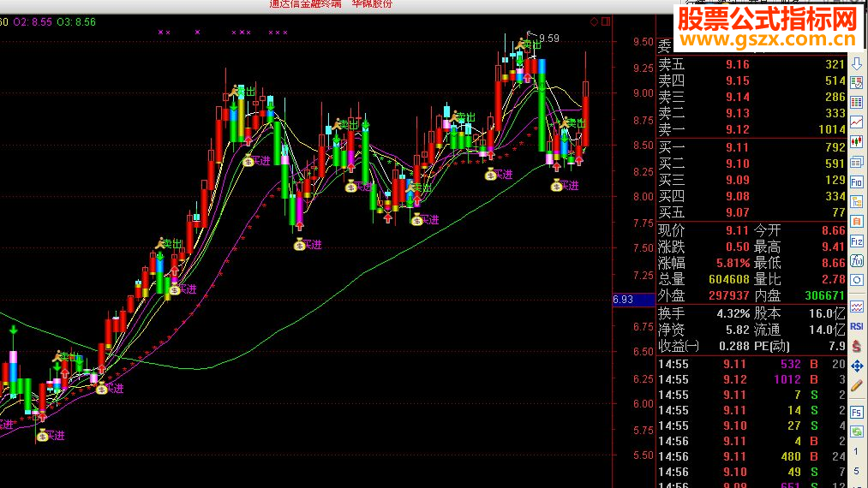Viewport: 868px width, 488px height.
Task: Click the 买三 bid price 9.09
Action: [x=738, y=180]
